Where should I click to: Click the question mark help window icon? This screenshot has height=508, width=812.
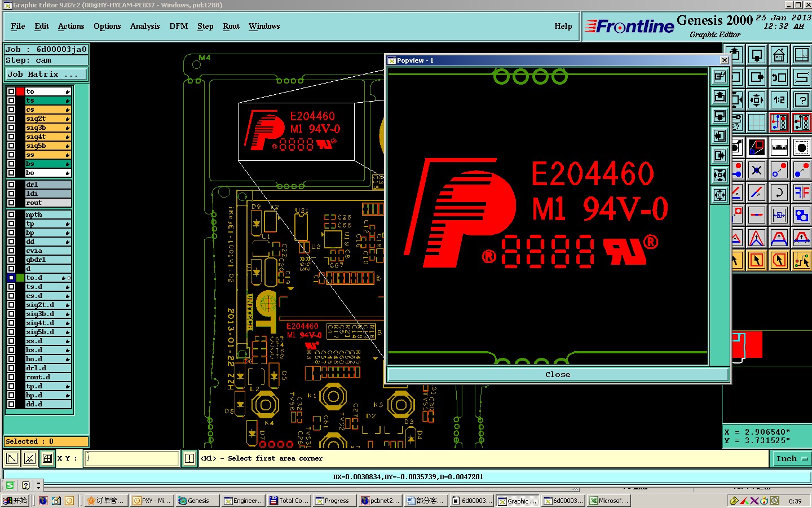pyautogui.click(x=801, y=100)
